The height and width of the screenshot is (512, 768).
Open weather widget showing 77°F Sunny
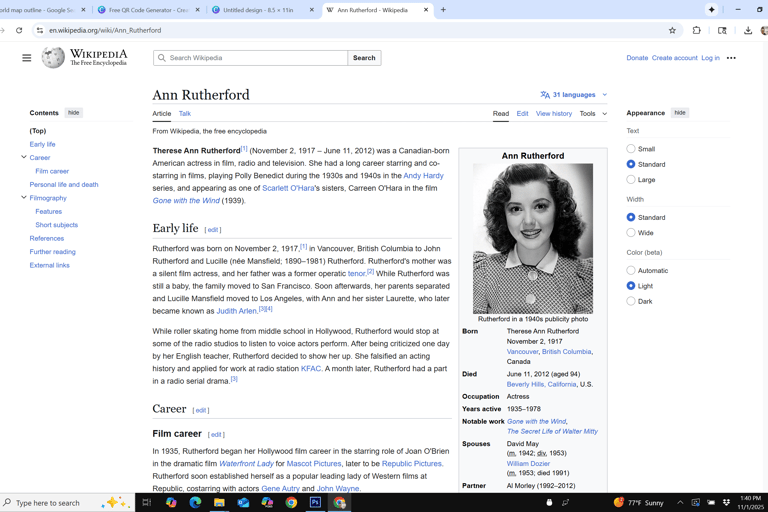click(x=638, y=502)
